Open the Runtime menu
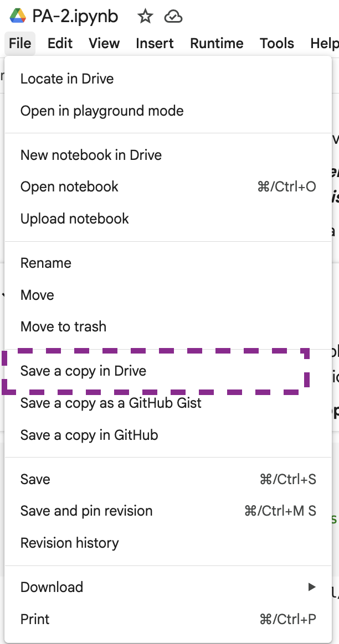This screenshot has width=339, height=644. pyautogui.click(x=216, y=43)
